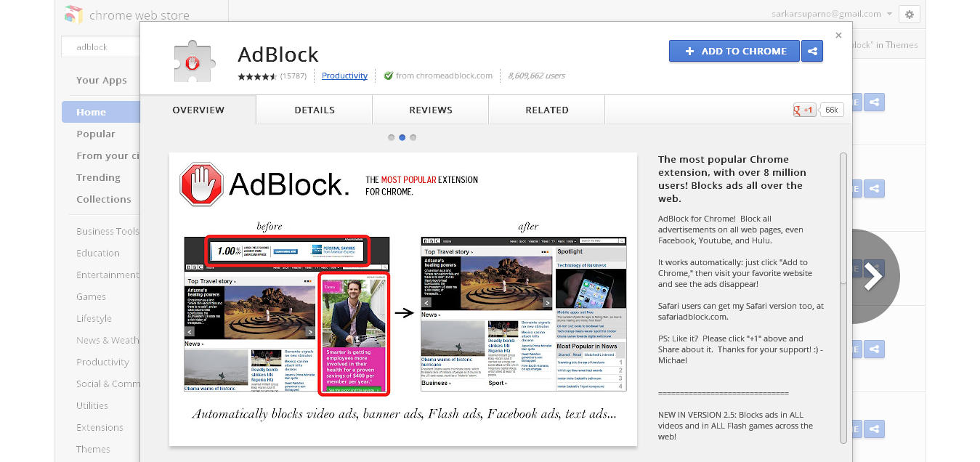Click the chrome web store title text
980x462 pixels.
point(139,15)
